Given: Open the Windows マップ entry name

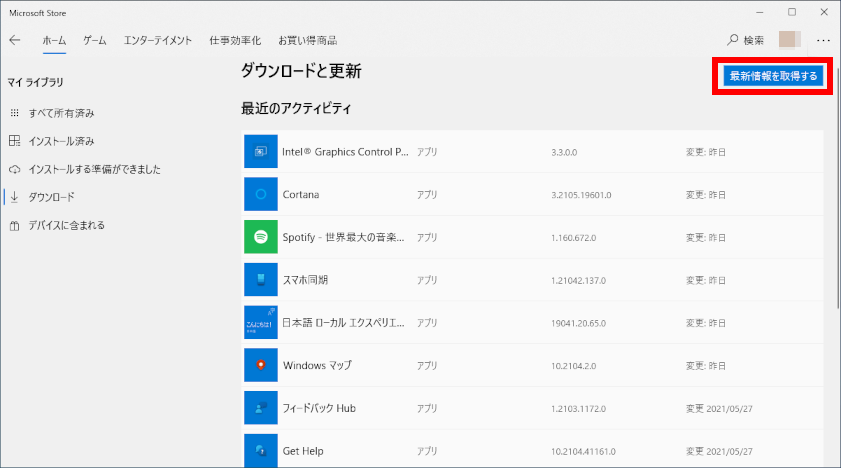Looking at the screenshot, I should pyautogui.click(x=318, y=366).
